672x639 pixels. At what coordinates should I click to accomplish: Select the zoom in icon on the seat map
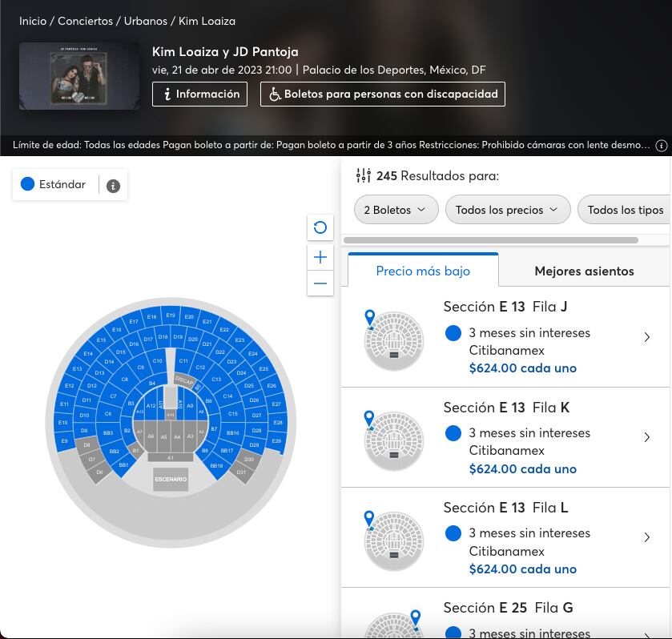pyautogui.click(x=320, y=257)
